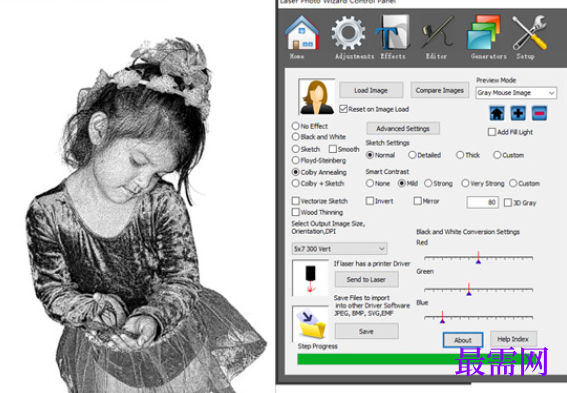This screenshot has width=567, height=393.
Task: Enable Wood Thinning checkbox
Action: click(296, 212)
